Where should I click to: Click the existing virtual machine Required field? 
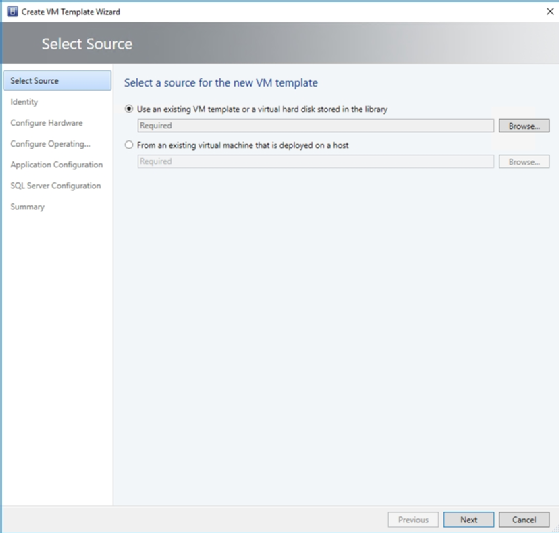[x=316, y=162]
